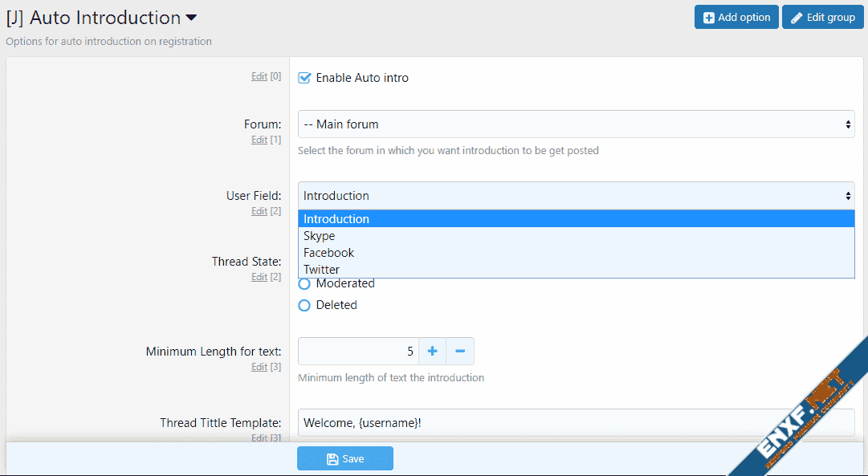Select the Deleted thread state
Viewport: 868px width, 476px height.
(x=304, y=305)
